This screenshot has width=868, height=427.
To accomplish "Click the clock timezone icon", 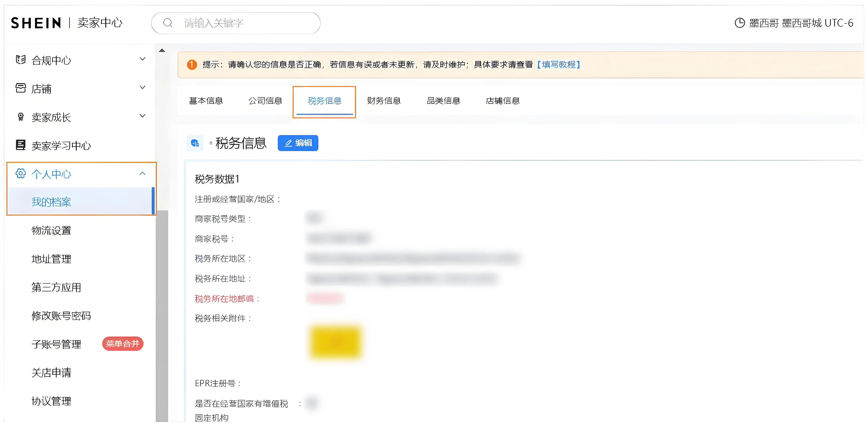I will (740, 23).
